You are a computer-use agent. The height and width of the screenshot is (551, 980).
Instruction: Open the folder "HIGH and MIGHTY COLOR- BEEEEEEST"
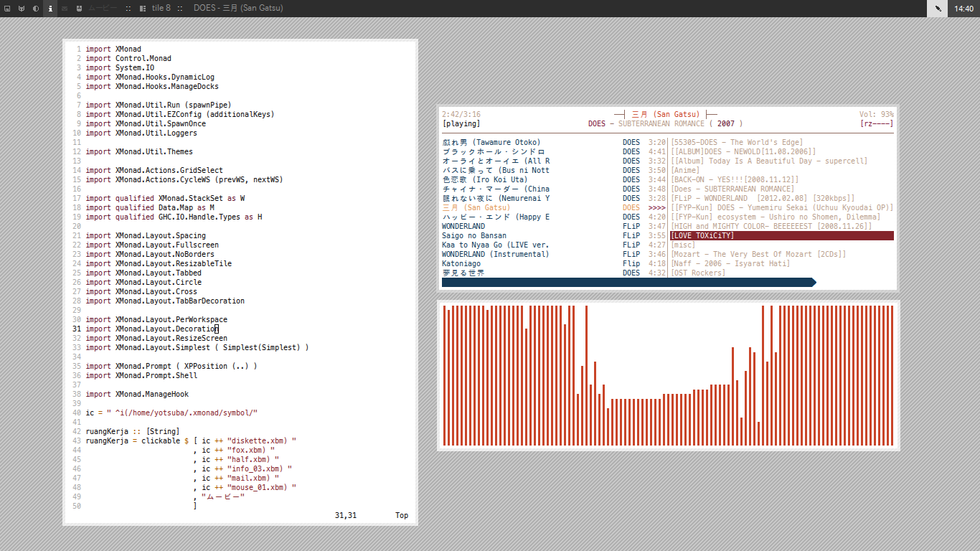pyautogui.click(x=771, y=226)
